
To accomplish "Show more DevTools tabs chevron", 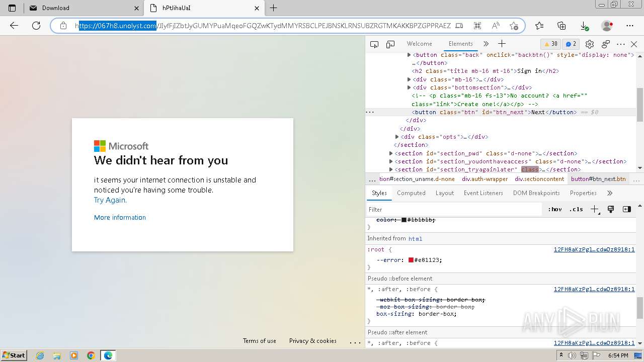I will point(486,44).
